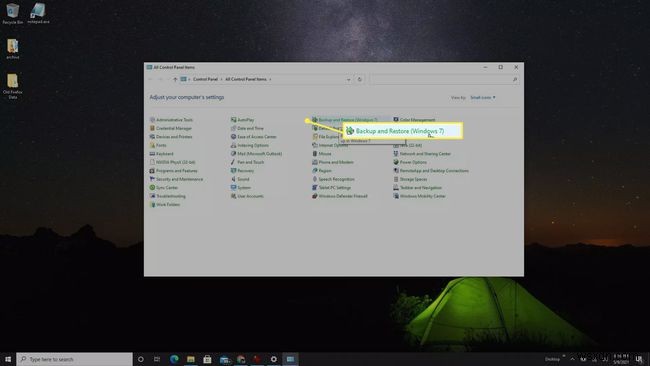This screenshot has height=366, width=650.
Task: Open Phone and Modem
Action: (333, 162)
